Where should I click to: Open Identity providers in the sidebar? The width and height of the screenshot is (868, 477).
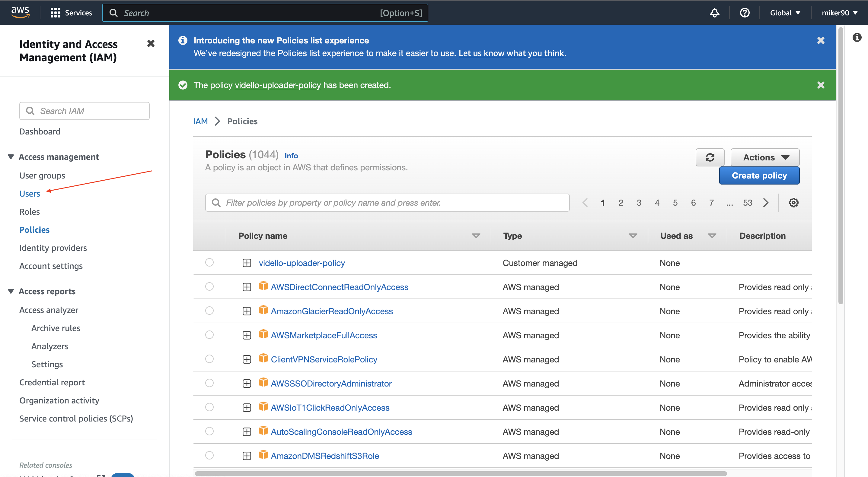pyautogui.click(x=53, y=248)
